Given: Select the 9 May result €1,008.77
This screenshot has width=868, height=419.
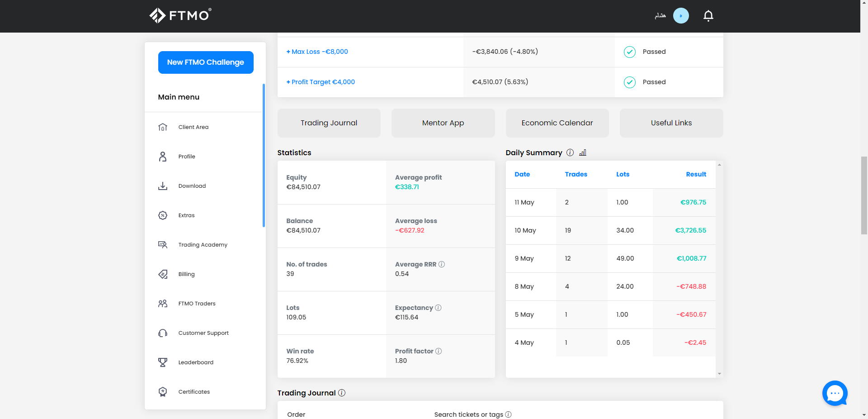Looking at the screenshot, I should (x=691, y=258).
